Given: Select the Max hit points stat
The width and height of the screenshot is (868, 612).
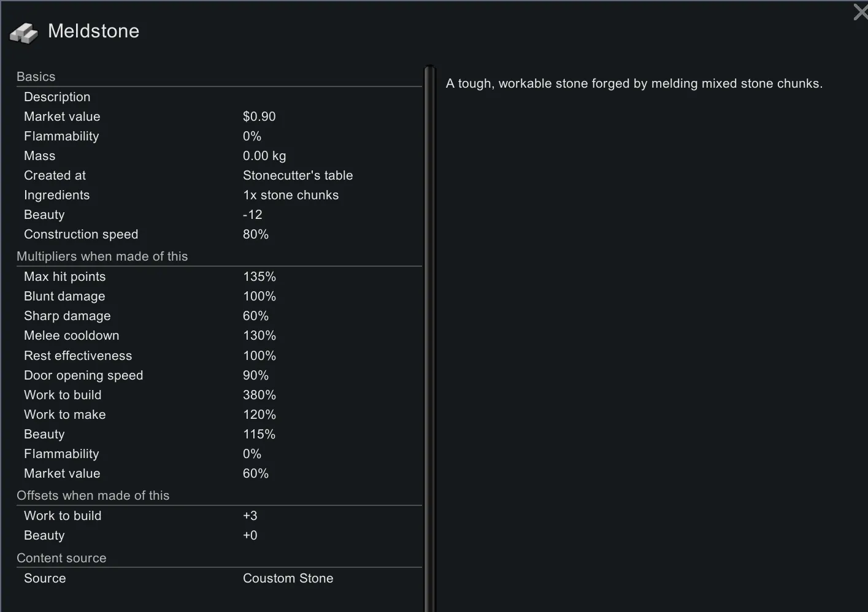Looking at the screenshot, I should [218, 277].
